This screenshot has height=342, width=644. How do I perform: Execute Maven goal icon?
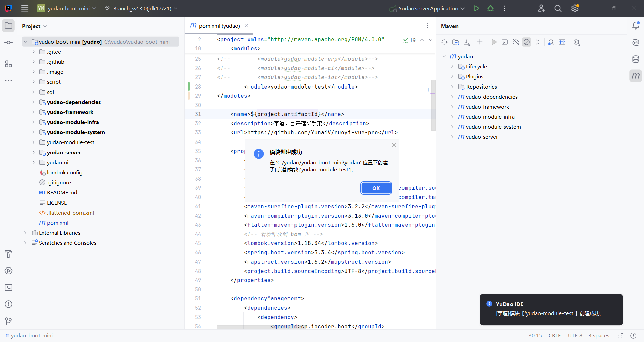[x=505, y=42]
